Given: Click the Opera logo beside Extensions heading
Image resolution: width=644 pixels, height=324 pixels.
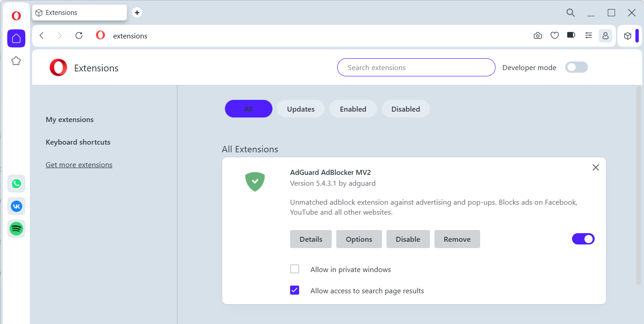Looking at the screenshot, I should point(58,68).
